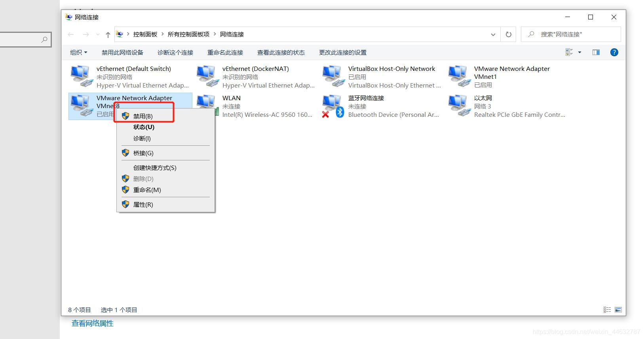This screenshot has height=339, width=644.
Task: Select the 蓝牙网络连接 label
Action: (x=366, y=98)
